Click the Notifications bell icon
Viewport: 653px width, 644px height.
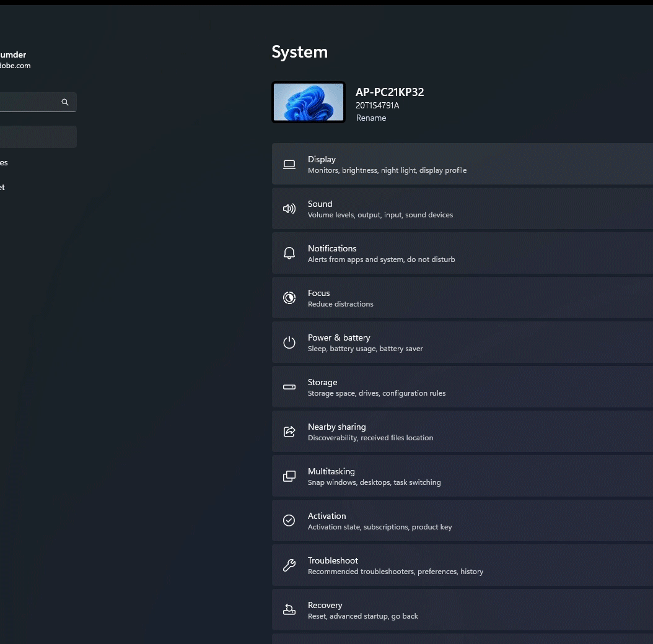click(289, 253)
